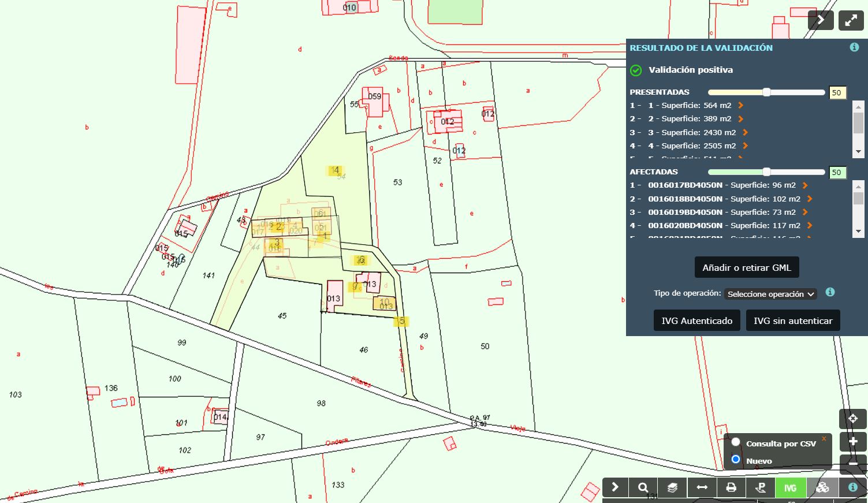Select the Nuevo radio option
Screen dimensions: 868x503
(x=736, y=460)
